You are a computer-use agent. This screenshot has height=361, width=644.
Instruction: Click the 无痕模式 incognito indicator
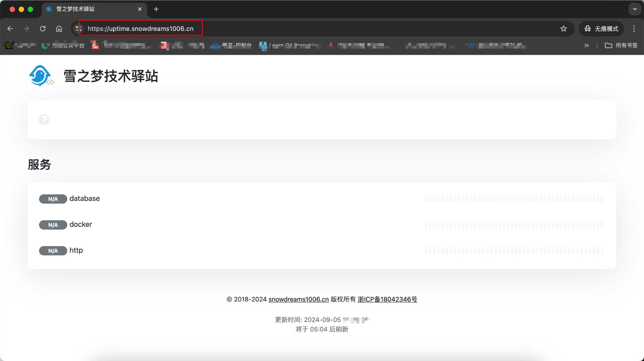tap(601, 29)
